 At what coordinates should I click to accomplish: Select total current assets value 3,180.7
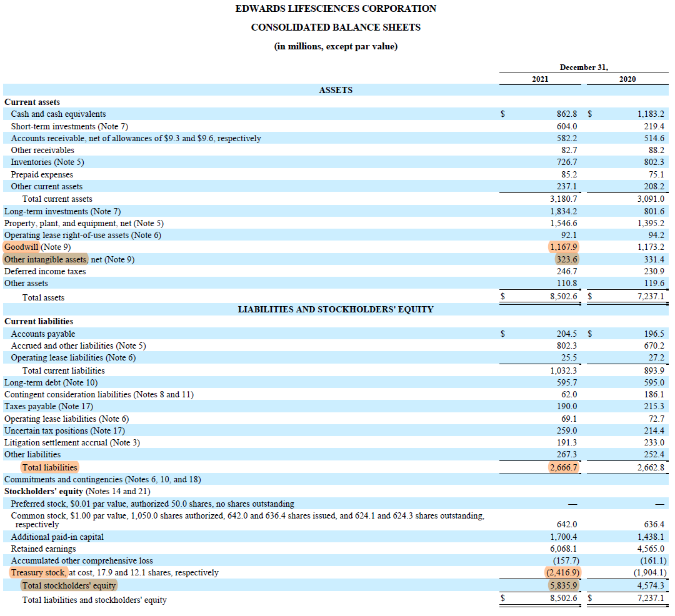point(564,199)
